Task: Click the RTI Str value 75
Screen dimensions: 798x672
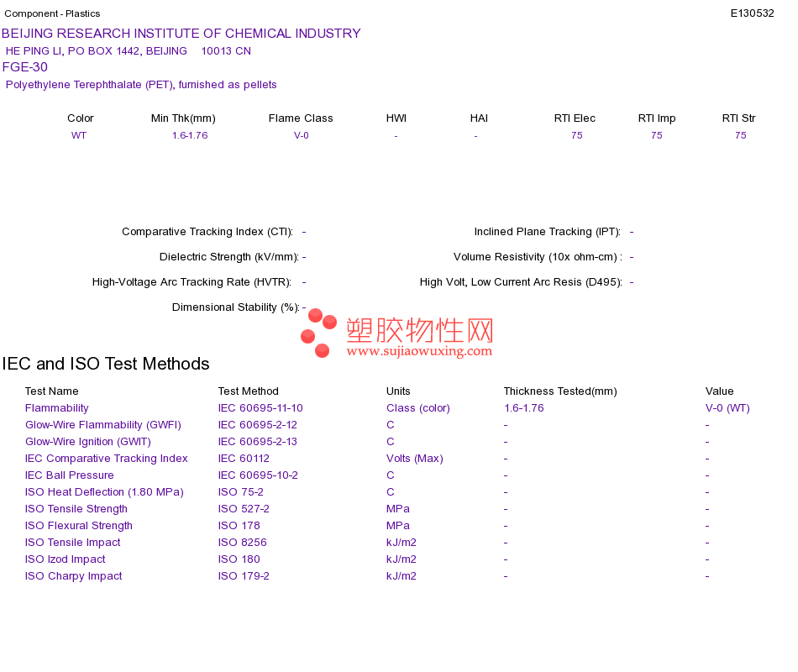Action: tap(741, 135)
